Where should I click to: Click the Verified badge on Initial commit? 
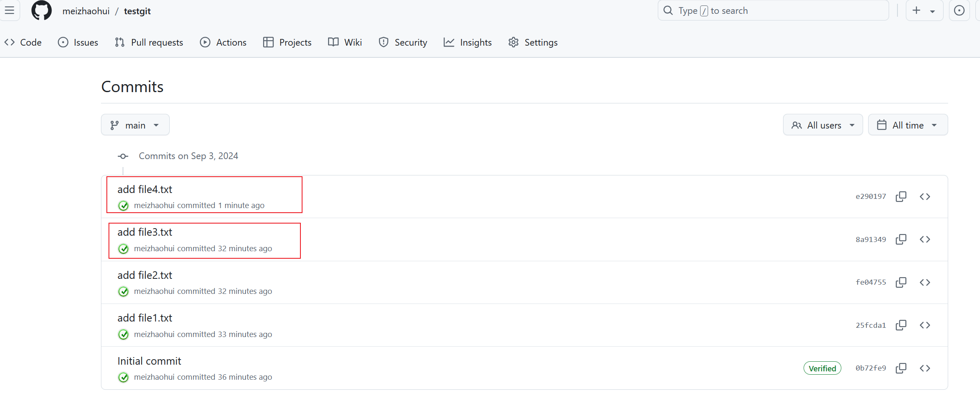(822, 368)
